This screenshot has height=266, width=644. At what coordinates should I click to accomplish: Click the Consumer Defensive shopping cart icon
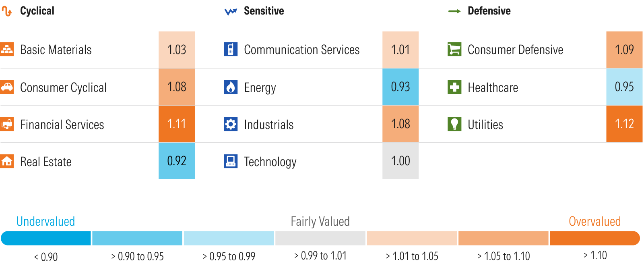coord(454,49)
